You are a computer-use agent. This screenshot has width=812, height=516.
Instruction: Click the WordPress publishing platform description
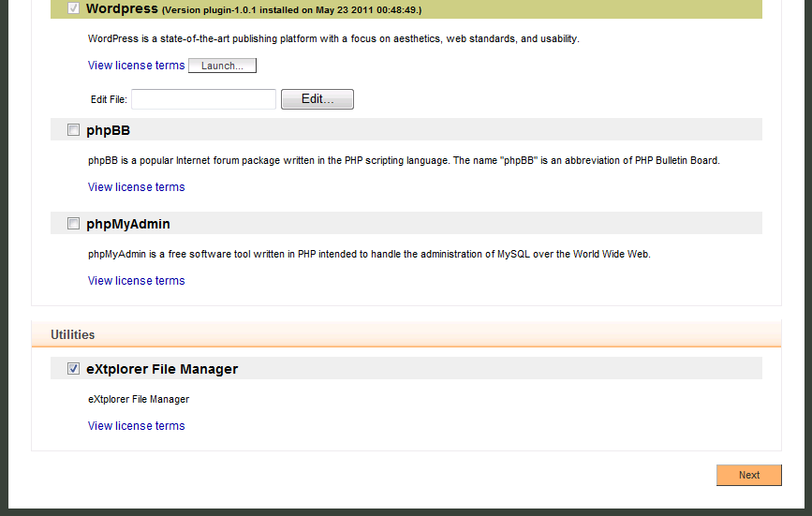click(333, 38)
